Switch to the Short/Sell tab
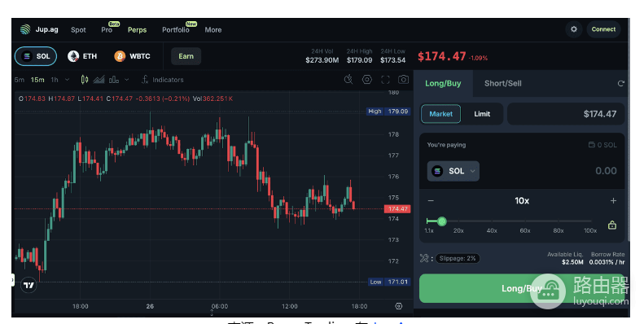The image size is (644, 324). pos(502,83)
